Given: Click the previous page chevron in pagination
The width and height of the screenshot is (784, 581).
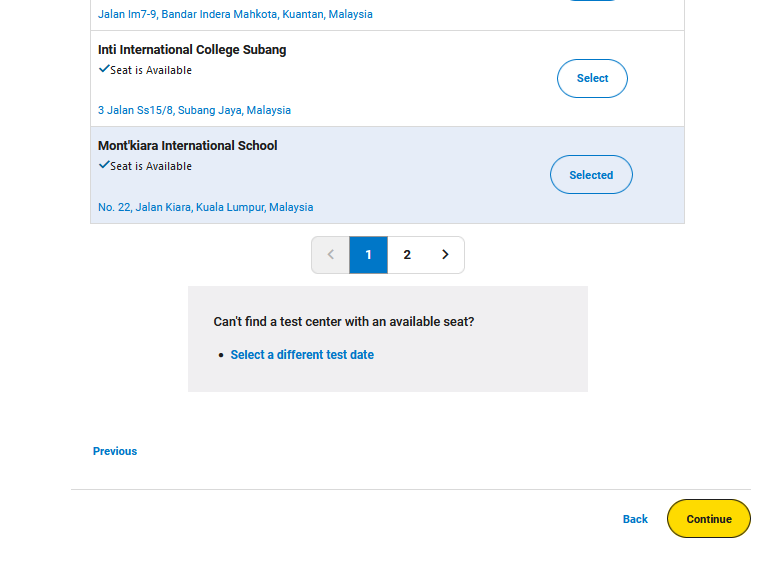Looking at the screenshot, I should [330, 255].
